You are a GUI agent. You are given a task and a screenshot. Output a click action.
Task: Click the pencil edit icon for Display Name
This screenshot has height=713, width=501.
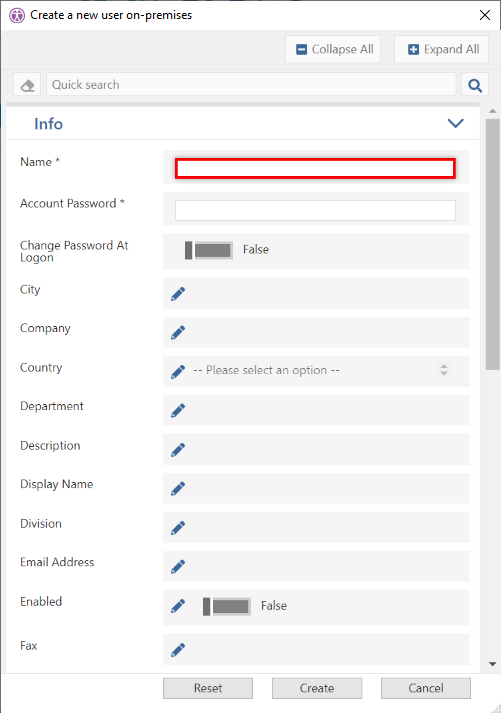(x=178, y=488)
